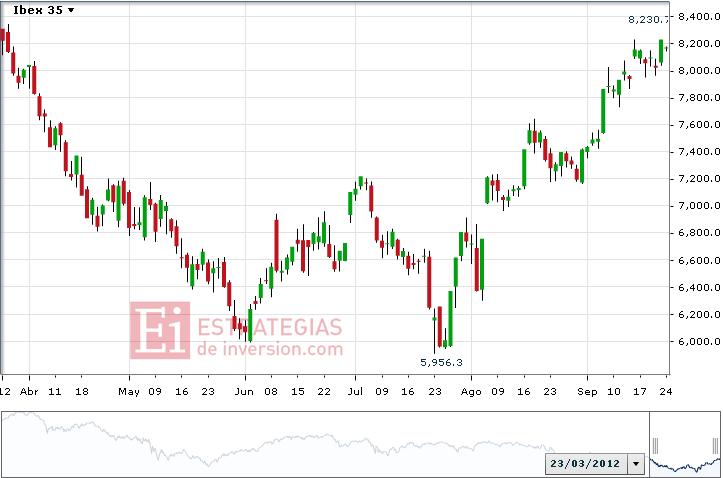Click the 7,600.0 price axis label
Image resolution: width=723 pixels, height=478 pixels.
[x=699, y=124]
